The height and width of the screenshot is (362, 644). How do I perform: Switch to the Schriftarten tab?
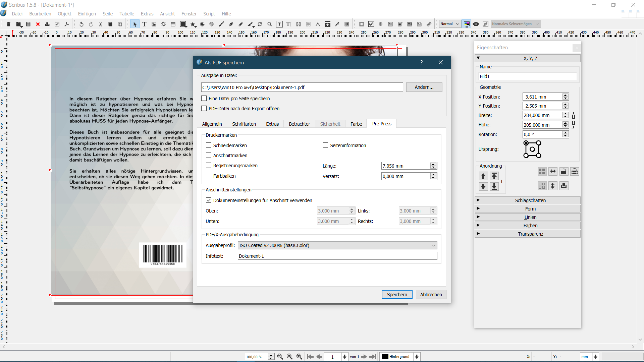[244, 124]
